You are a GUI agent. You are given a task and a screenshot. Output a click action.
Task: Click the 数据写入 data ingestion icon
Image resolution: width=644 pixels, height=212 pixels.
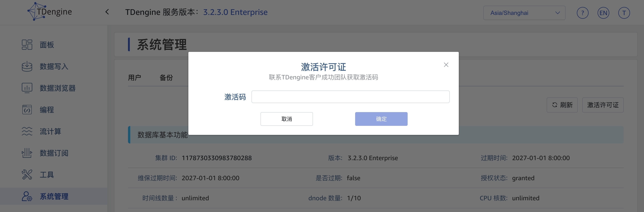(27, 67)
